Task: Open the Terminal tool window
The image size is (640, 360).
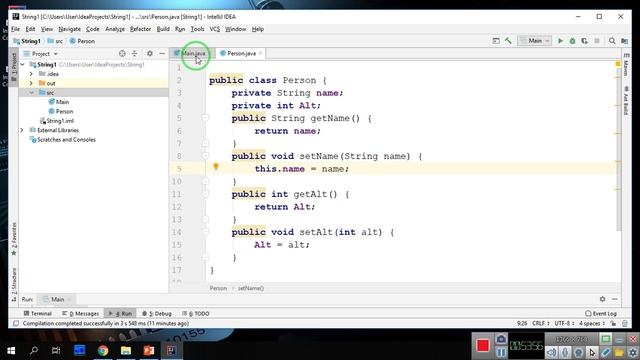Action: coord(38,313)
